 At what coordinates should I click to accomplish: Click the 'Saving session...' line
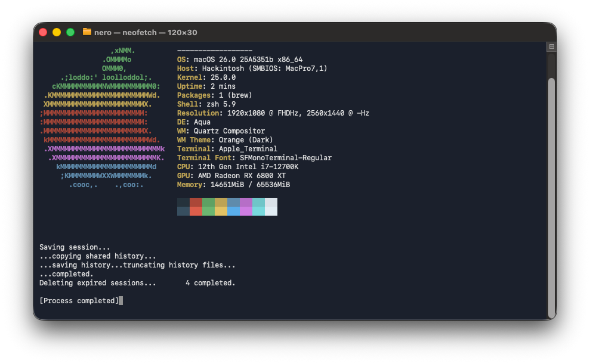point(75,247)
